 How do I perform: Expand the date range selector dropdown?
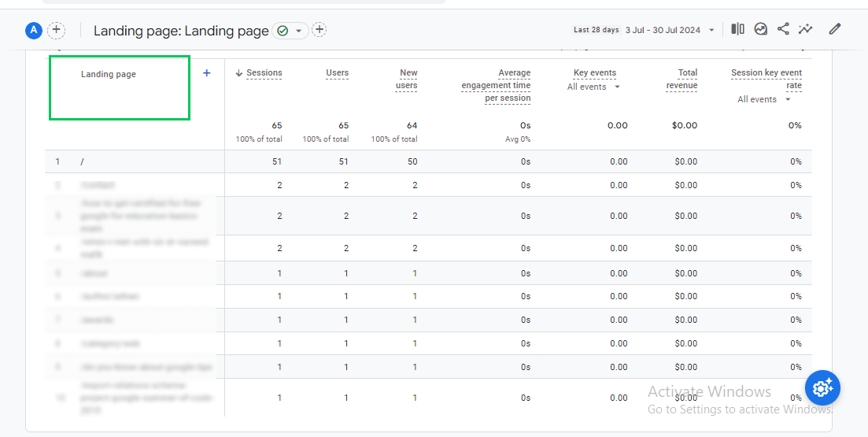coord(711,30)
